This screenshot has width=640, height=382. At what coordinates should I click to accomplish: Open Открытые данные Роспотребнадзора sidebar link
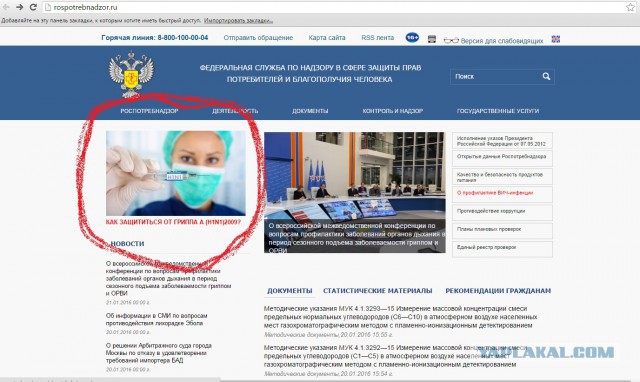click(x=502, y=158)
